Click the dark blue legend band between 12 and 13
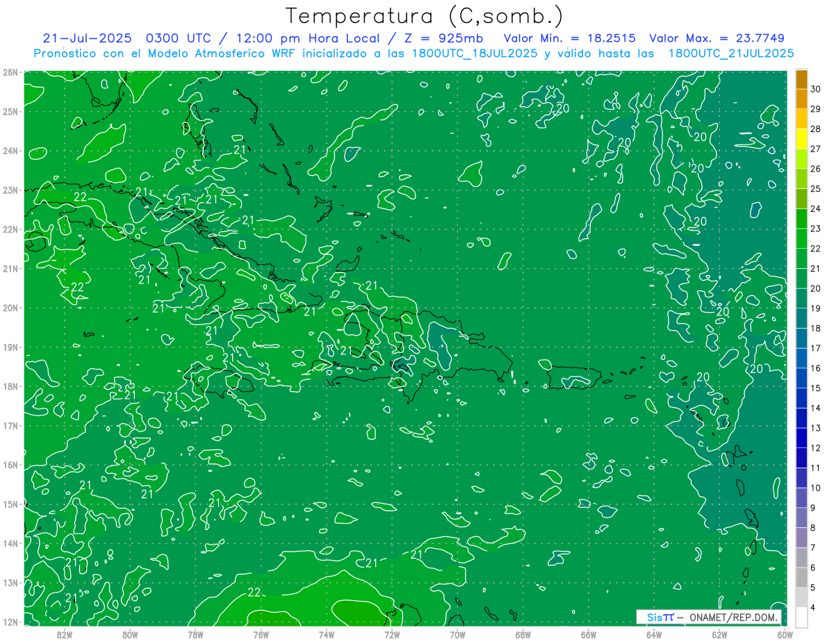The width and height of the screenshot is (834, 644). click(x=801, y=438)
